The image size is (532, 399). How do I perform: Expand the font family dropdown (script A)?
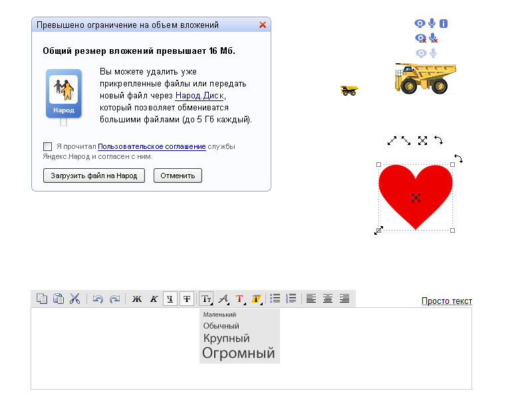tap(223, 299)
